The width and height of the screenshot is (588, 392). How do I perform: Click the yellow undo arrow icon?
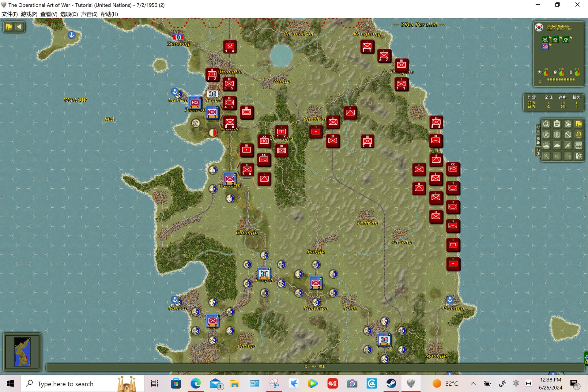click(579, 135)
